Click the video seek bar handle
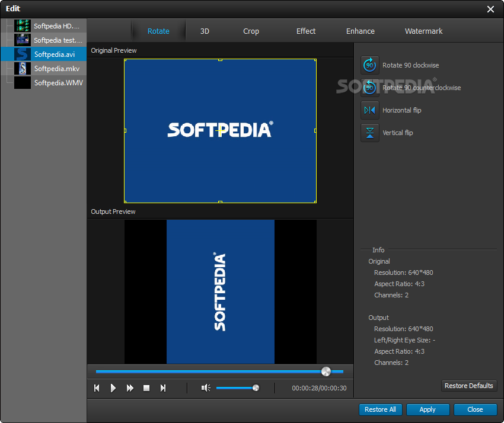 coord(326,371)
